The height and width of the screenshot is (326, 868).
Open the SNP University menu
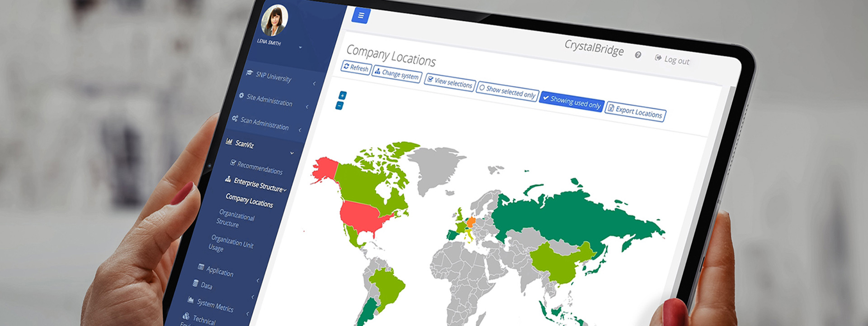click(274, 76)
